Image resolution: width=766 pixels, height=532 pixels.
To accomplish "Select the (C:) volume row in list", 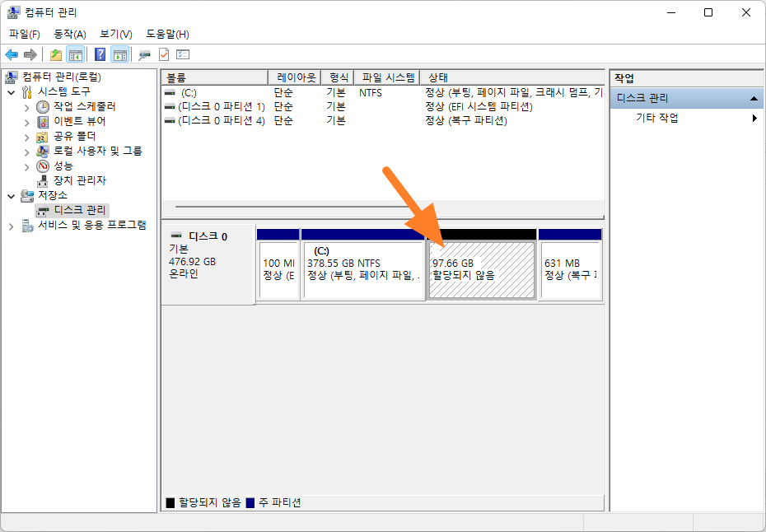I will click(383, 92).
